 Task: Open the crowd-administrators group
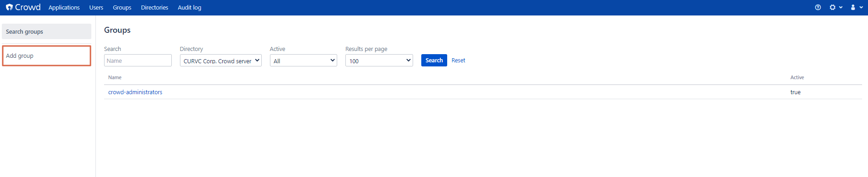click(x=135, y=92)
